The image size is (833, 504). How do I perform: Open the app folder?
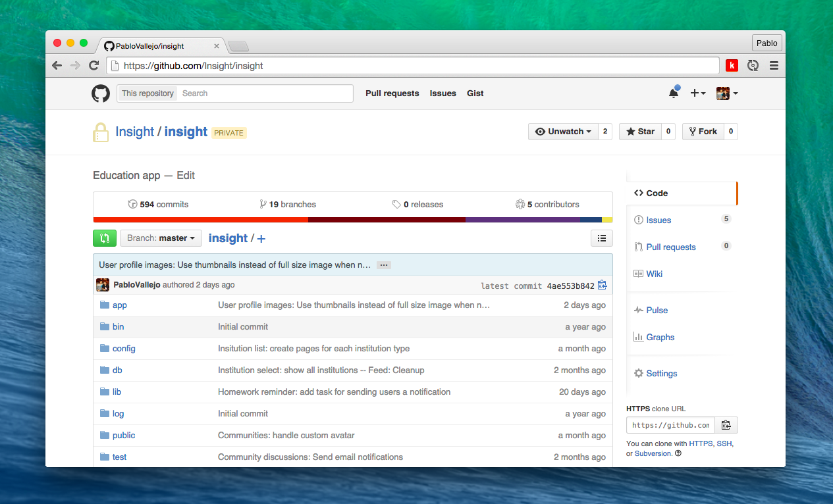click(x=120, y=305)
